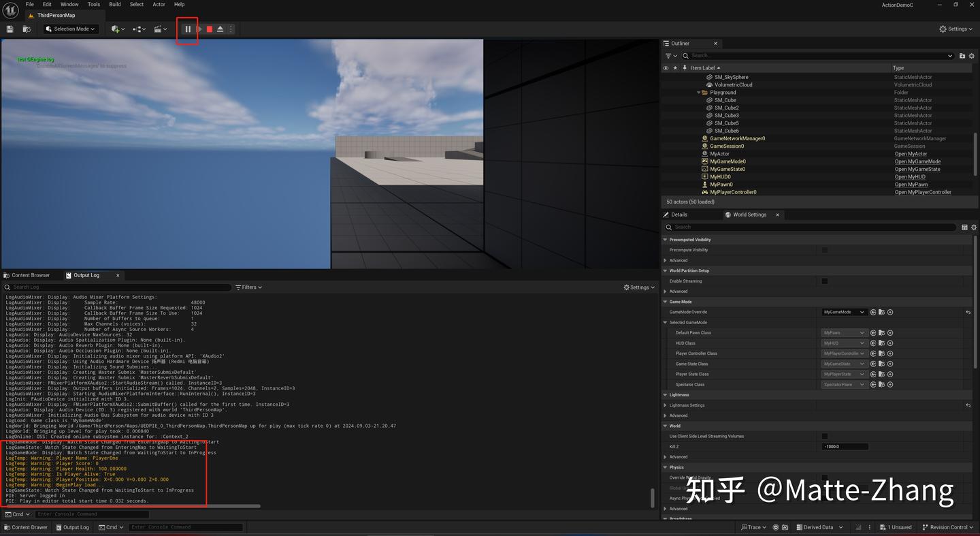Open the Selection Mode dropdown
The image size is (980, 536).
[70, 29]
